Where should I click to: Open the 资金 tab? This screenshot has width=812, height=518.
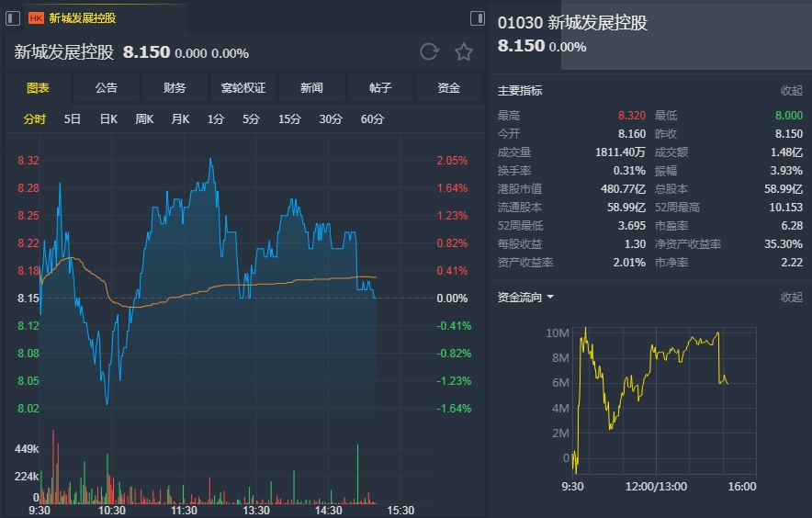click(448, 88)
